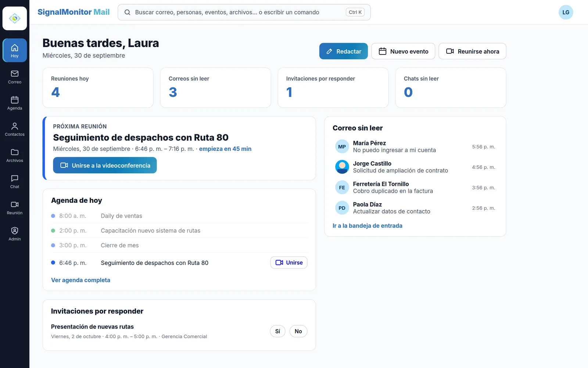Open Reunión video section in sidebar
Screen dimensions: 588x368
point(15,208)
